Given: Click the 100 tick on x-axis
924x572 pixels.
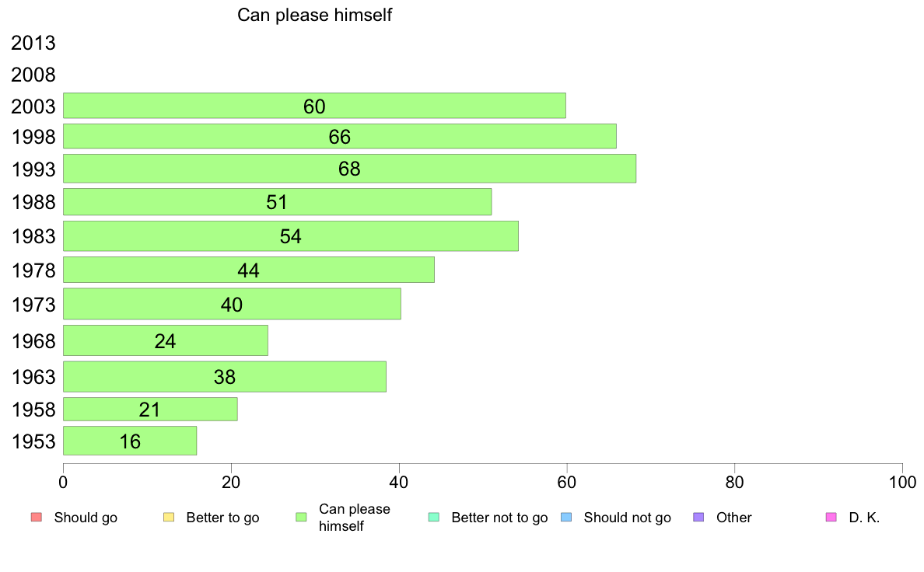Looking at the screenshot, I should click(x=902, y=483).
